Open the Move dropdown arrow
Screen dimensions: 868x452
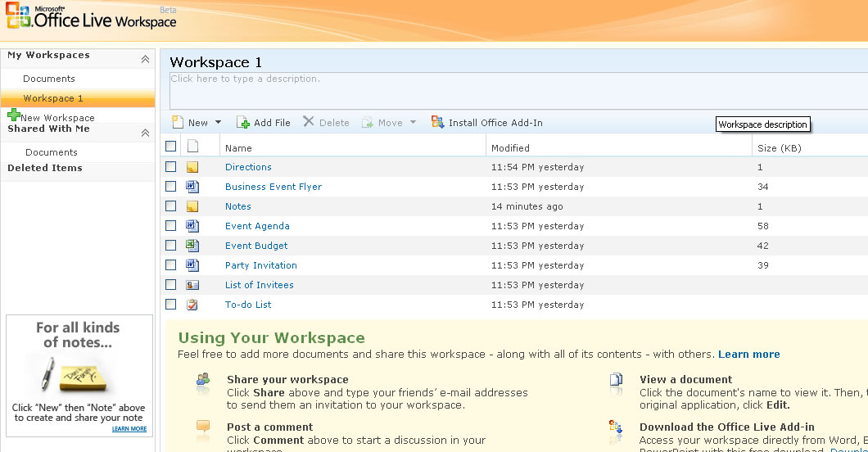tap(413, 122)
